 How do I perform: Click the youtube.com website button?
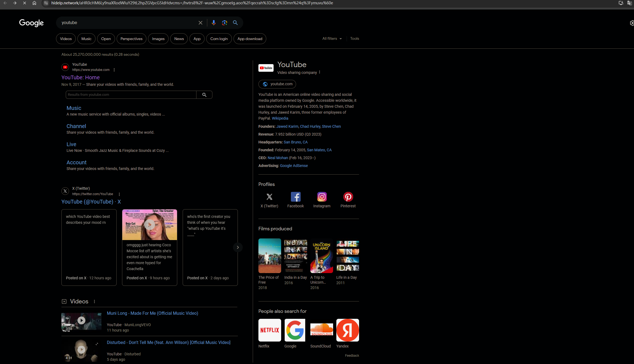(x=277, y=84)
